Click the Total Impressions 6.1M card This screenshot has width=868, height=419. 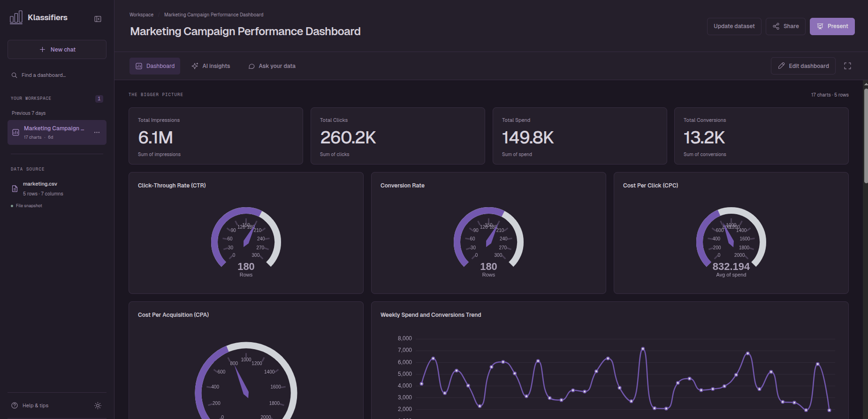click(x=216, y=136)
